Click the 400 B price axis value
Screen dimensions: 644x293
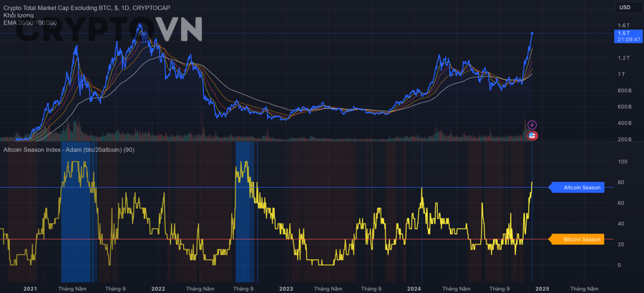coord(624,123)
